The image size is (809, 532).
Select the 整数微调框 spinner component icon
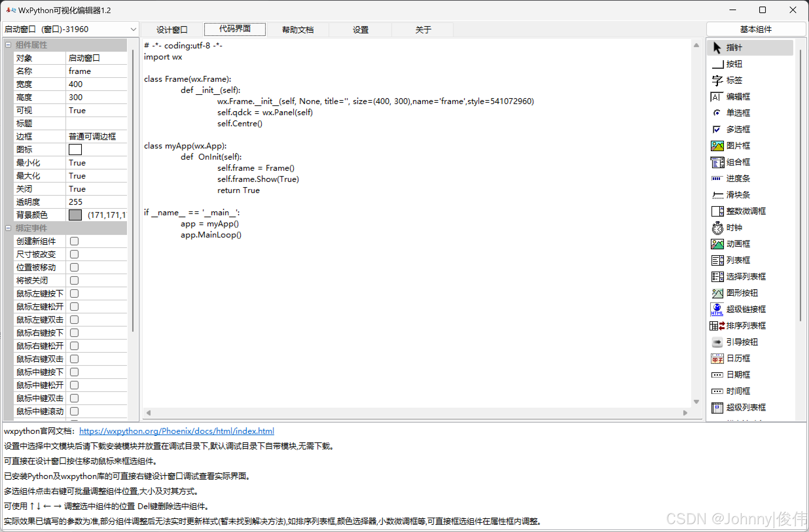717,211
